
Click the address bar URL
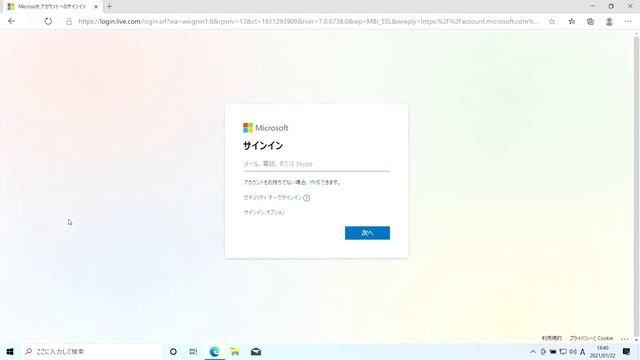[x=308, y=21]
